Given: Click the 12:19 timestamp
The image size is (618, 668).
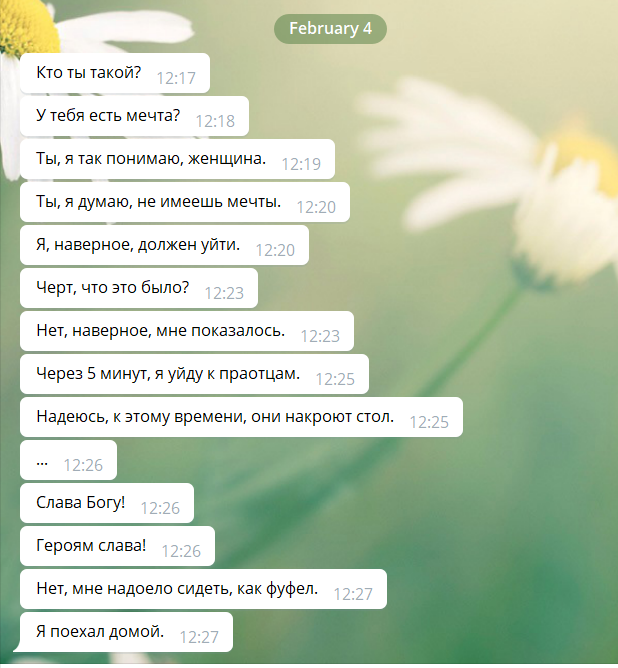Looking at the screenshot, I should pyautogui.click(x=301, y=164).
